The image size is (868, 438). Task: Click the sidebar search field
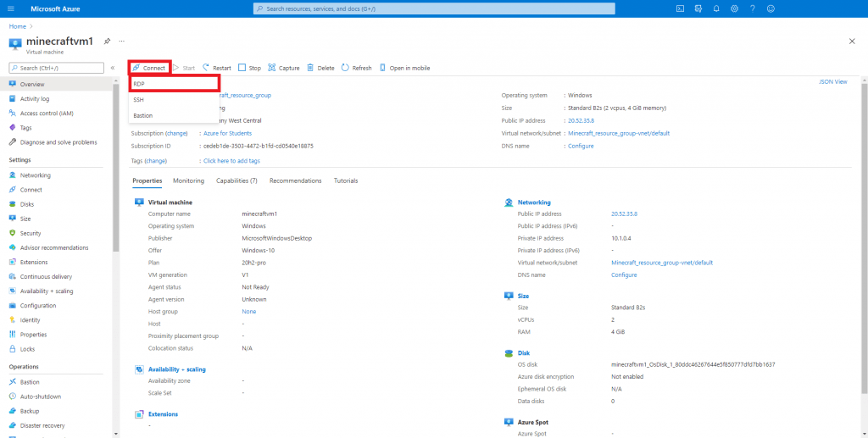click(x=57, y=68)
